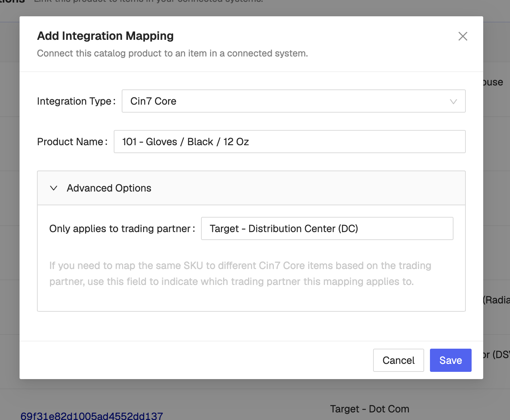This screenshot has height=420, width=510.
Task: Click the Add Integration Mapping title
Action: [105, 36]
